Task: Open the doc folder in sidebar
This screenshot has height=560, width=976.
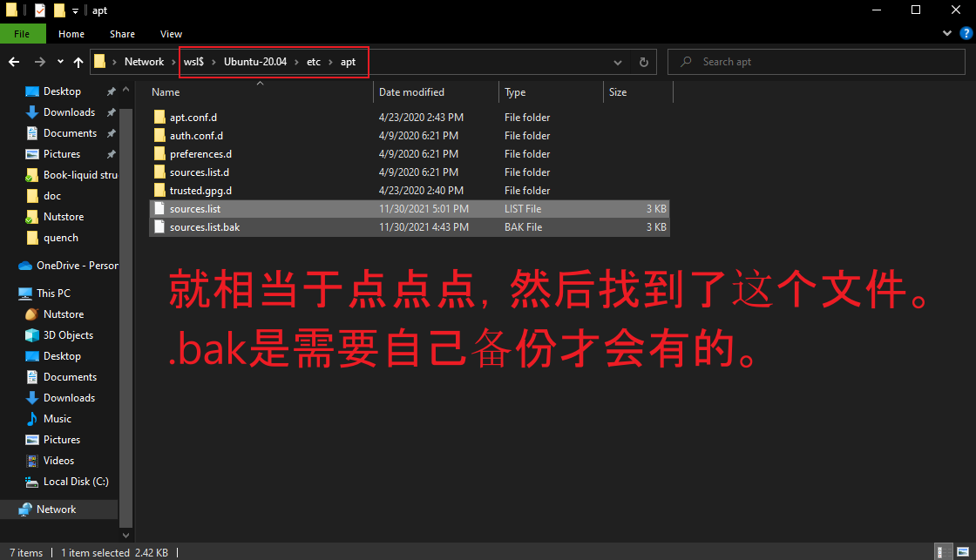Action: (x=51, y=196)
